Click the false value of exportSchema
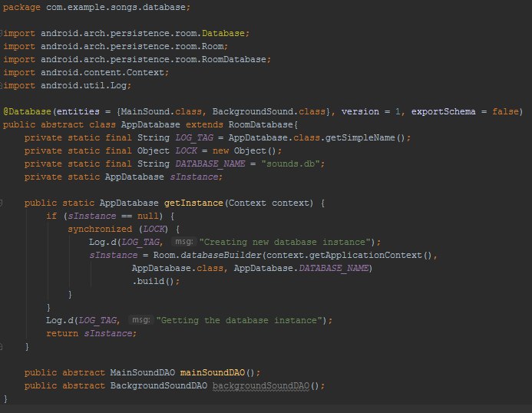The height and width of the screenshot is (413, 532). [x=506, y=111]
